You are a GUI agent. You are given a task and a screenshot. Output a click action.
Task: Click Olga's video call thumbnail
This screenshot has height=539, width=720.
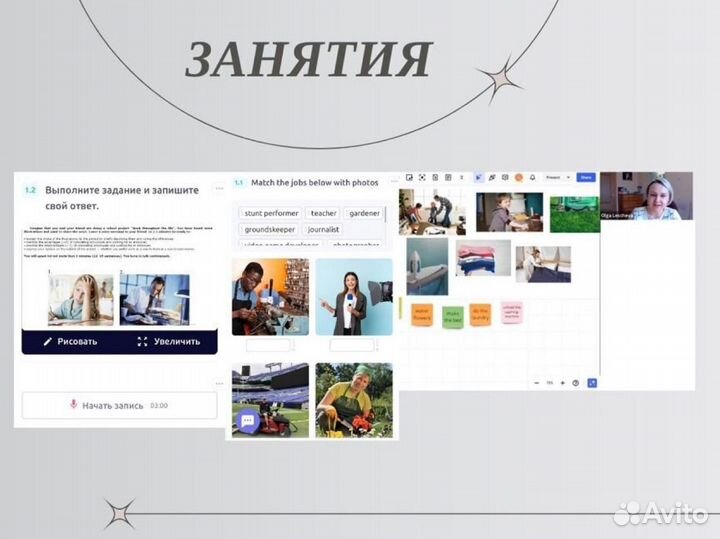(646, 196)
